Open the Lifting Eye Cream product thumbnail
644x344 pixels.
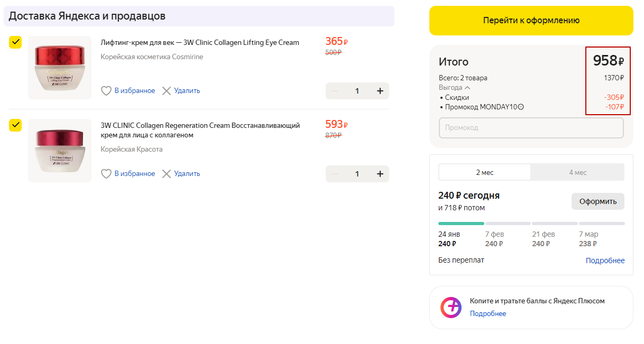tap(60, 68)
